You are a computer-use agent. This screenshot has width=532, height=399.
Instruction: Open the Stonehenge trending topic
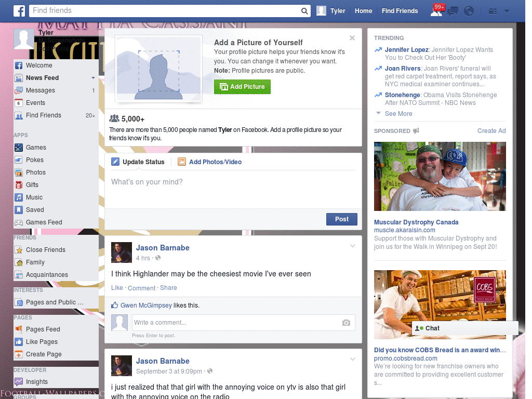pos(403,95)
